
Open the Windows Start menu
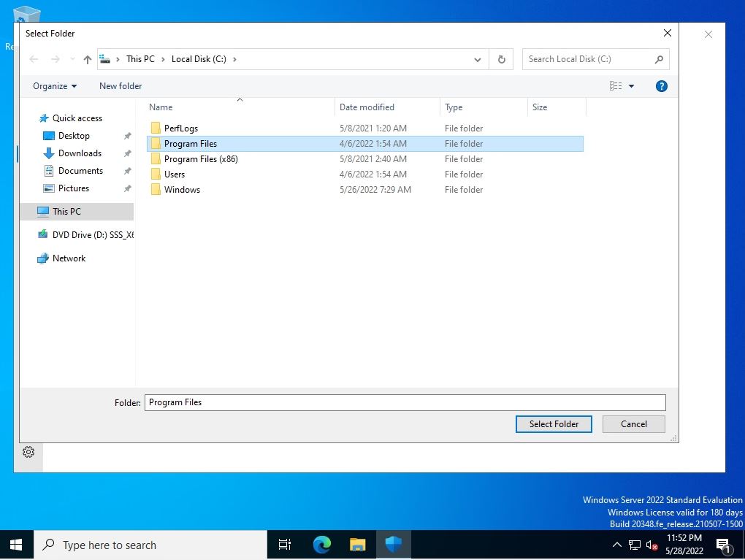16,545
